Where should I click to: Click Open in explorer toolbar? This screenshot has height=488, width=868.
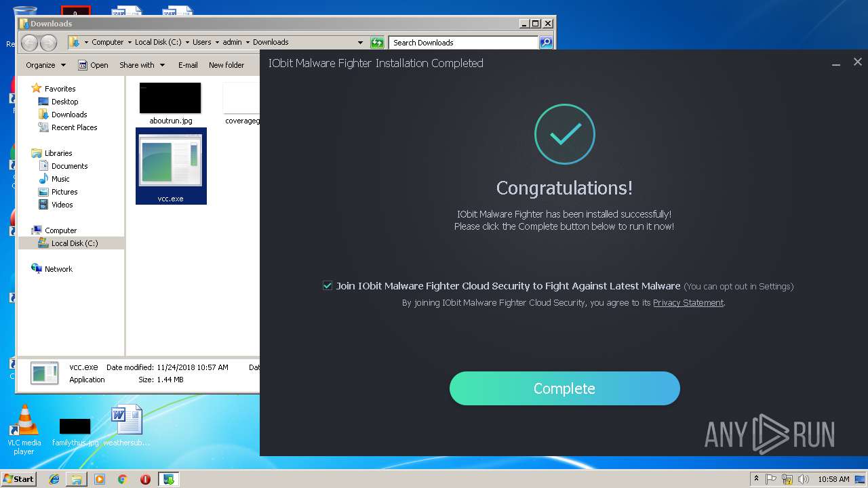[93, 65]
